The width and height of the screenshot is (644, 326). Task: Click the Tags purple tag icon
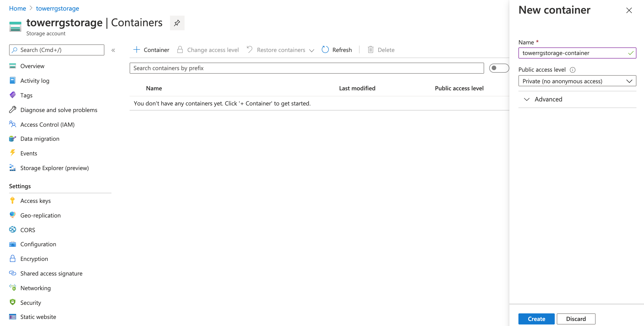coord(12,95)
